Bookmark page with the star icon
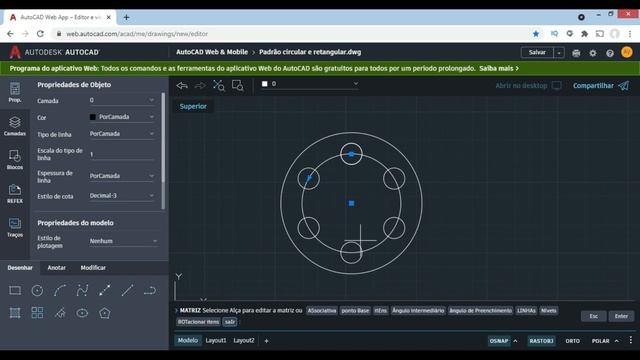 (x=536, y=34)
